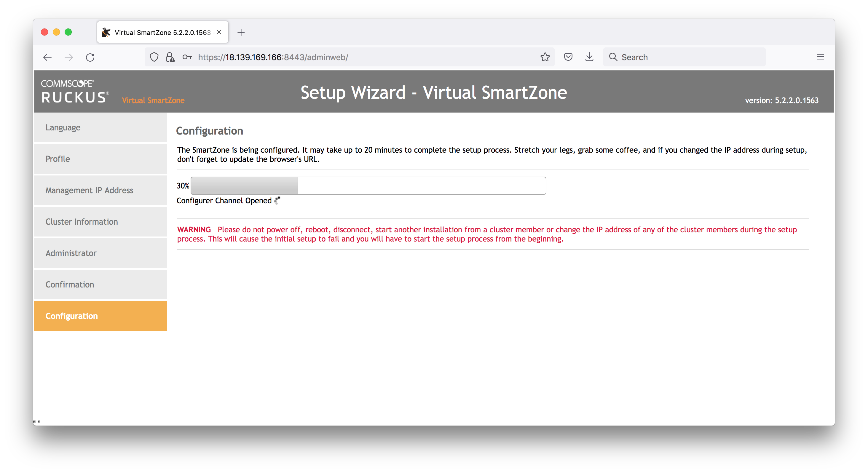Click the version: 5.2.2.0.1563 text

pos(781,100)
